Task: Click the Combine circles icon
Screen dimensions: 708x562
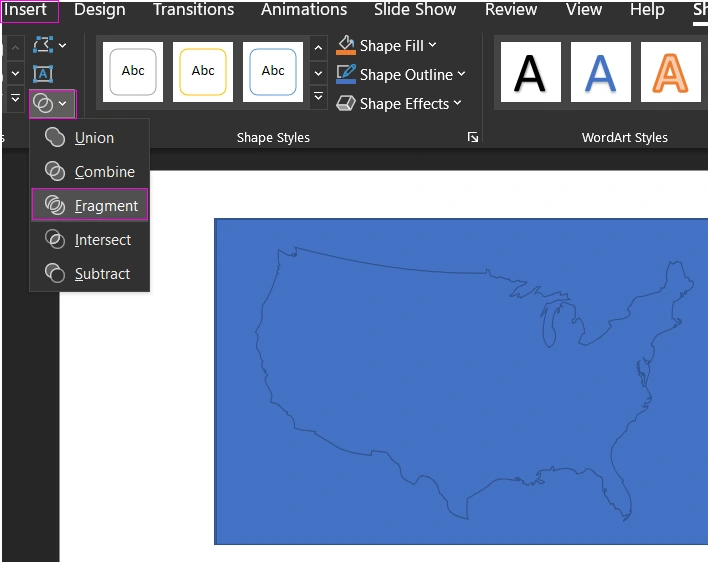Action: [x=55, y=172]
